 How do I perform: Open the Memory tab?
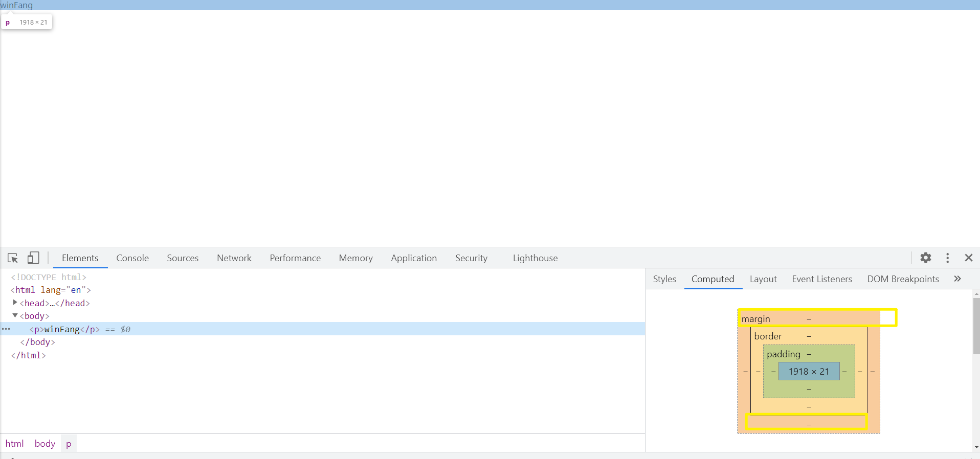355,258
